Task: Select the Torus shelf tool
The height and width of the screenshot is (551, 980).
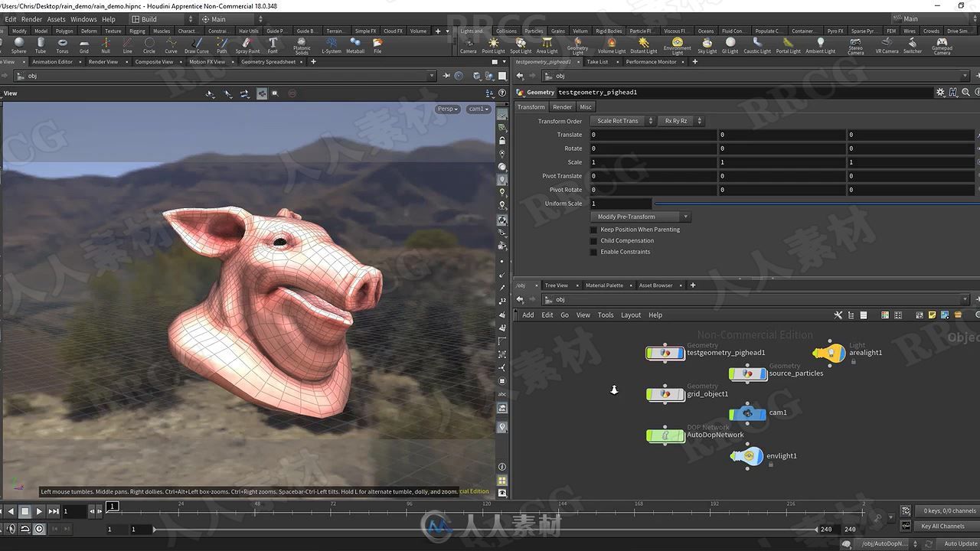Action: (62, 45)
